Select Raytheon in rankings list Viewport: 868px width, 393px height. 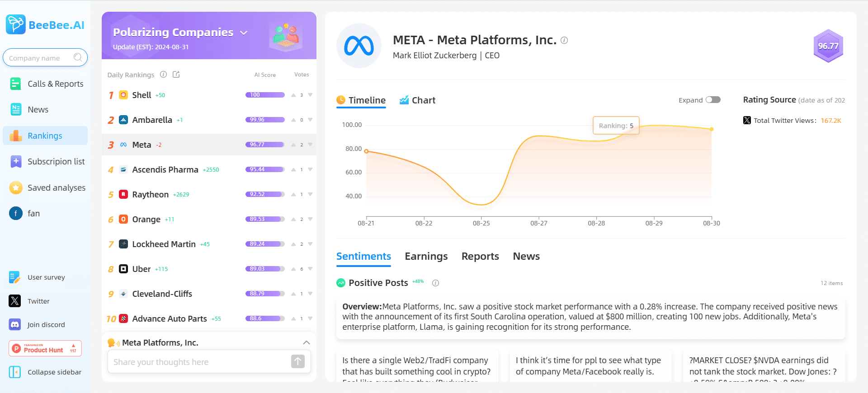[209, 194]
